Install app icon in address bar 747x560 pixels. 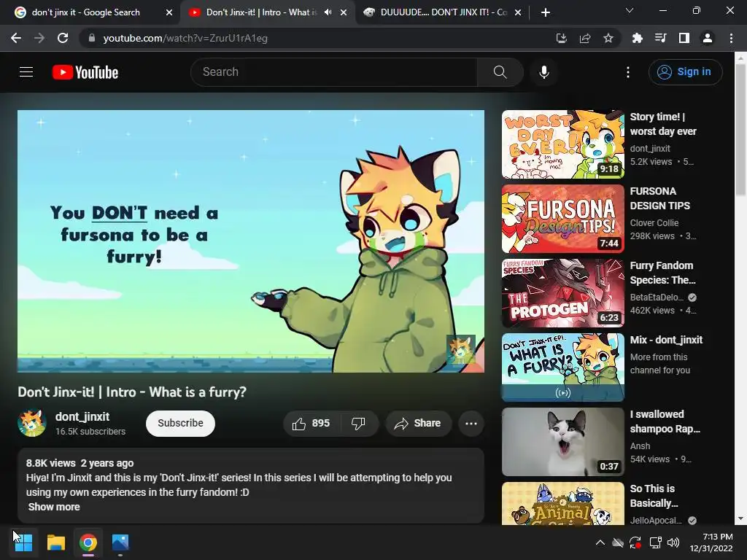coord(562,38)
